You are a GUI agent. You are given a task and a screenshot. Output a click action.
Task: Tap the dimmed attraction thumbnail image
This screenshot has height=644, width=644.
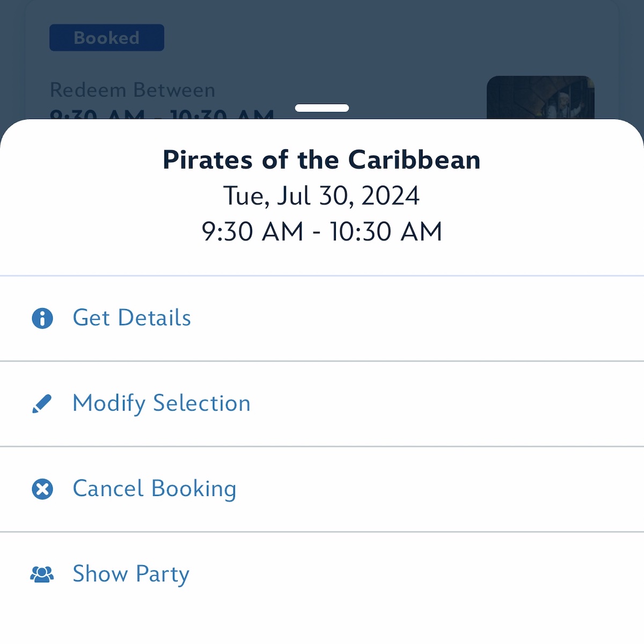tap(540, 97)
